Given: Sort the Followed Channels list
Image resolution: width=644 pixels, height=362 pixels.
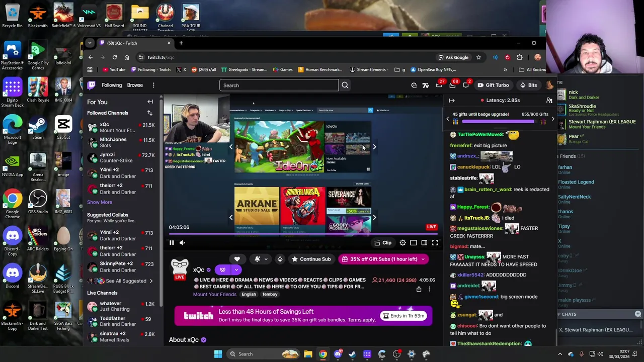Looking at the screenshot, I should (x=149, y=113).
